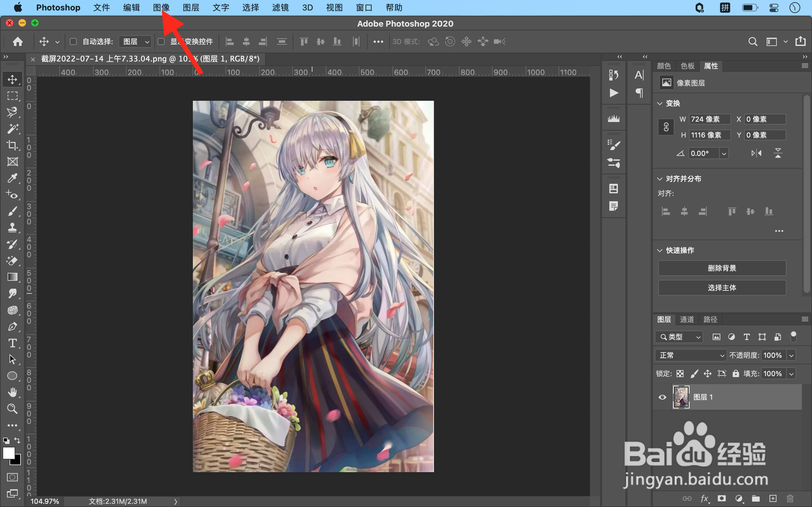Select the Crop tool

coord(12,145)
